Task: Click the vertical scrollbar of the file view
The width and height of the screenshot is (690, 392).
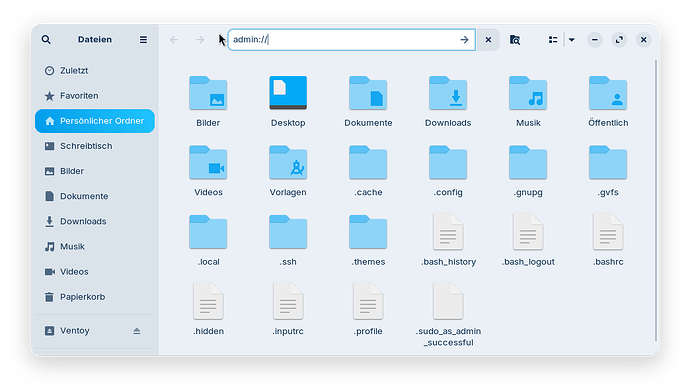Action: coord(656,200)
